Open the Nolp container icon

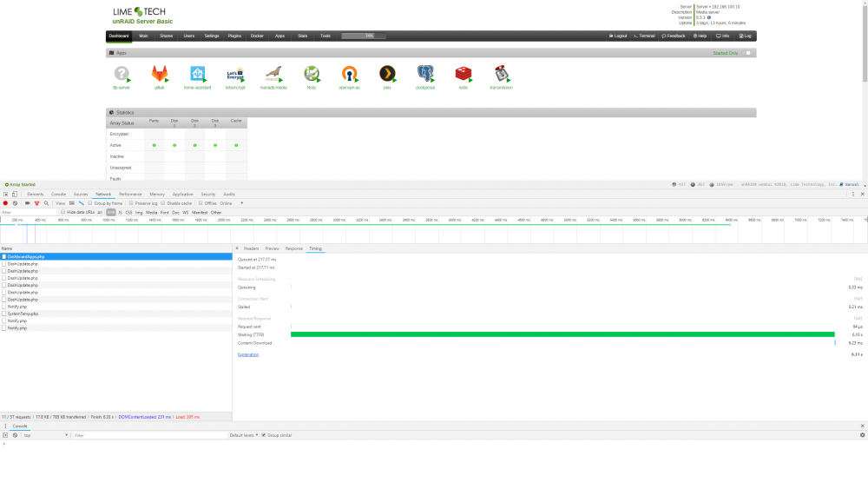click(311, 74)
